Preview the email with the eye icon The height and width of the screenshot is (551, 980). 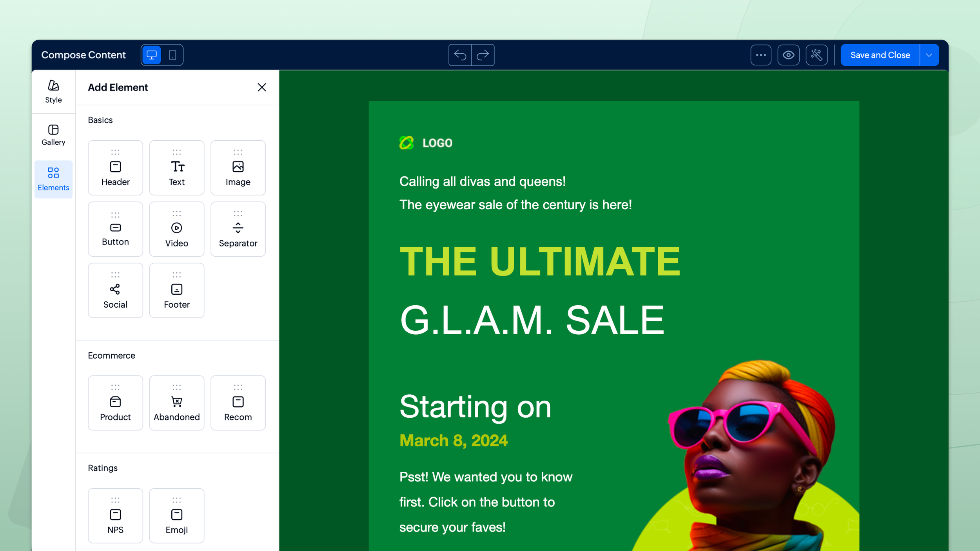(x=788, y=55)
